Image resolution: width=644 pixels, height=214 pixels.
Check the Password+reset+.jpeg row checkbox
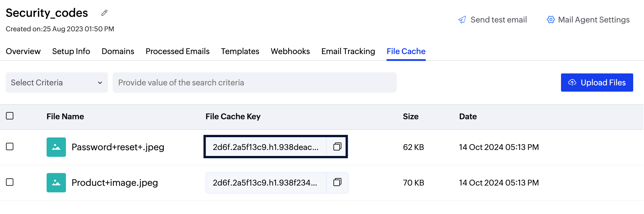[x=10, y=147]
